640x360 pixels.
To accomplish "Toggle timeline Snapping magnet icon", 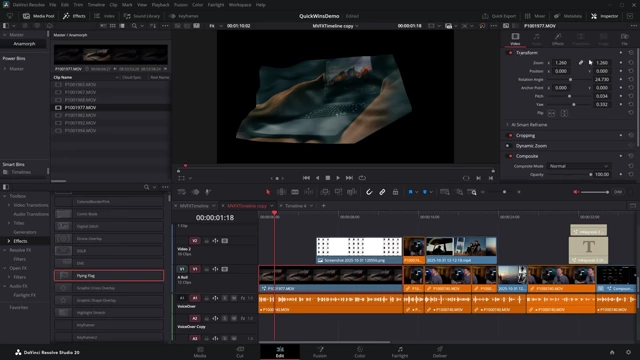I will pyautogui.click(x=369, y=192).
